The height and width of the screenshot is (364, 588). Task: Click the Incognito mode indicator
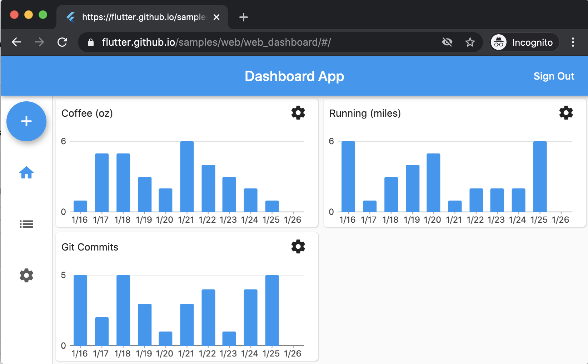[524, 42]
